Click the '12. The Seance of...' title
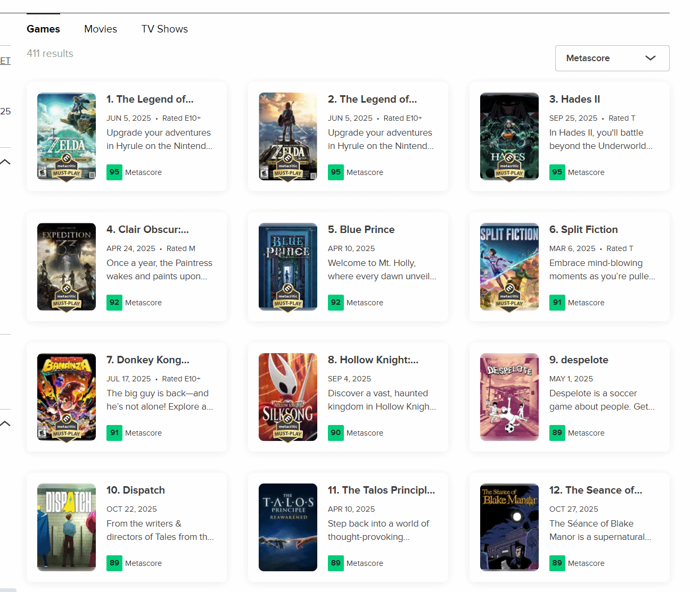This screenshot has width=700, height=592. [x=595, y=490]
